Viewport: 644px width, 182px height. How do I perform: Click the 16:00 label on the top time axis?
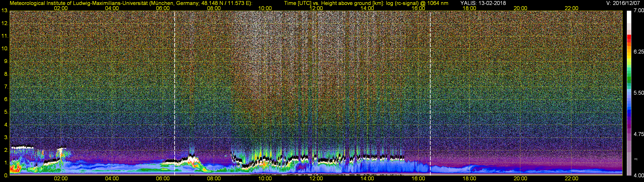point(418,8)
